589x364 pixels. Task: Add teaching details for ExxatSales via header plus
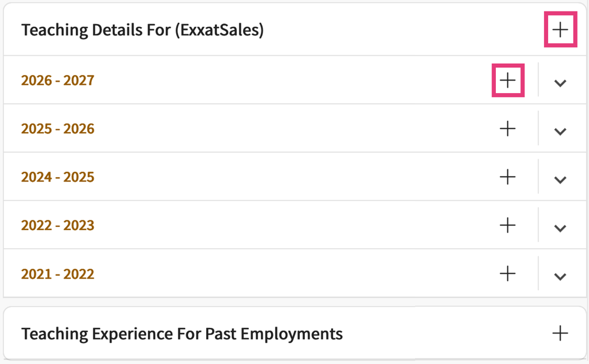(x=560, y=29)
